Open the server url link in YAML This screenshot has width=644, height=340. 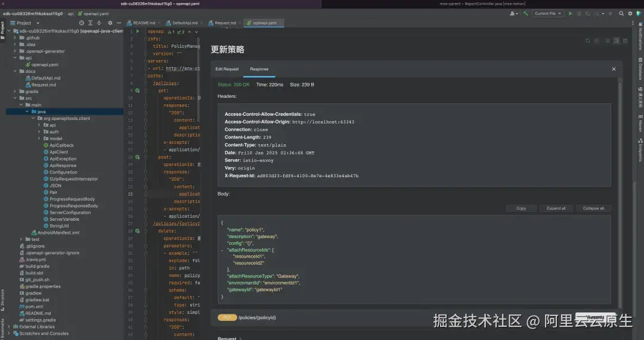[183, 69]
